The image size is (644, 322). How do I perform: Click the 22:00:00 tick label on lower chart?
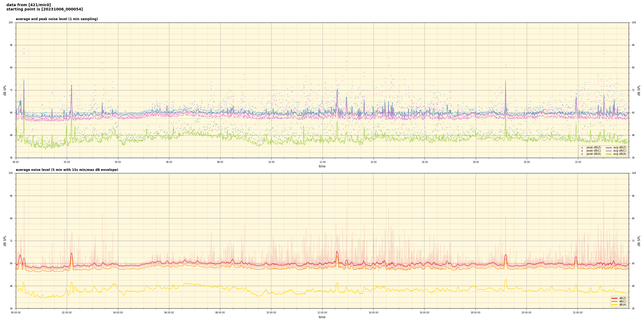pyautogui.click(x=578, y=313)
